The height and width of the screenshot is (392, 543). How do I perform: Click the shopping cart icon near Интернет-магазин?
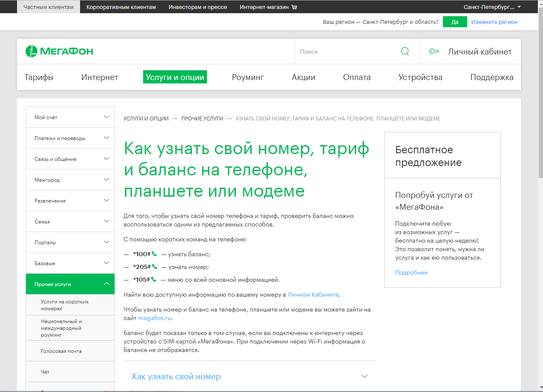point(294,7)
